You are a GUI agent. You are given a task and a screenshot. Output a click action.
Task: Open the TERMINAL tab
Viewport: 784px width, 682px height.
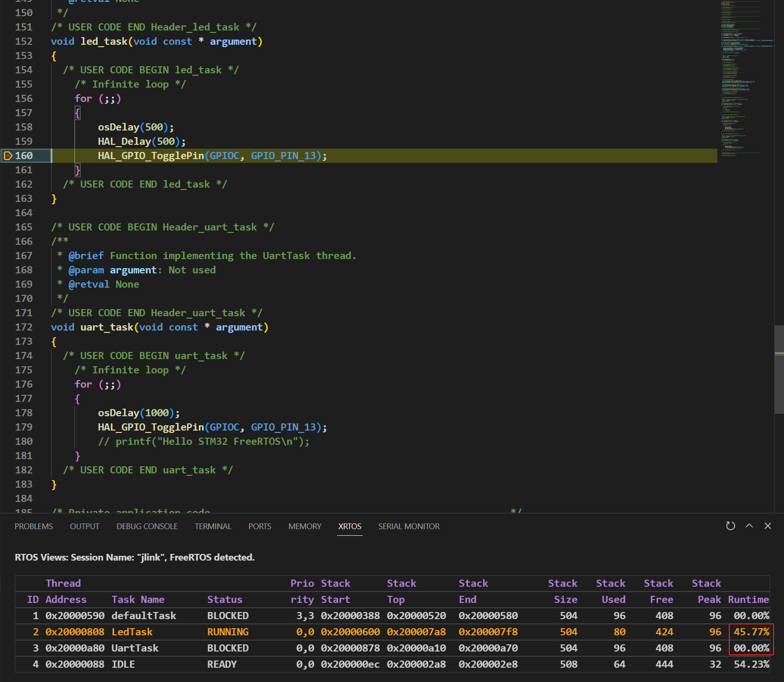tap(213, 526)
